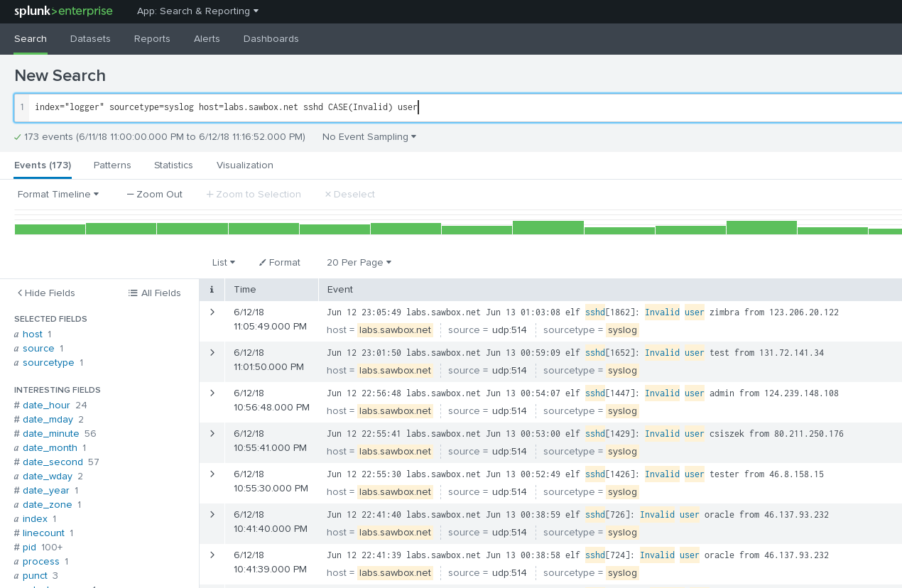This screenshot has width=902, height=588.
Task: Click the date_hour interesting field
Action: [46, 405]
